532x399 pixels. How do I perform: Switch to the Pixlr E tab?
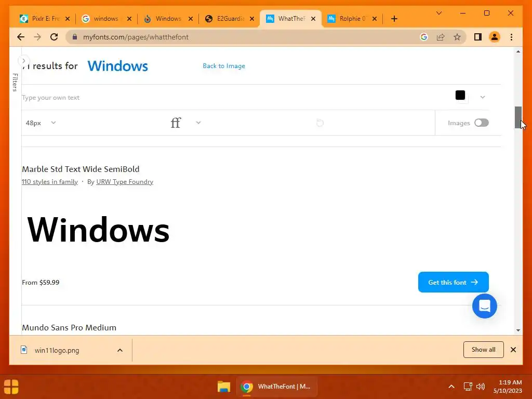pos(45,19)
